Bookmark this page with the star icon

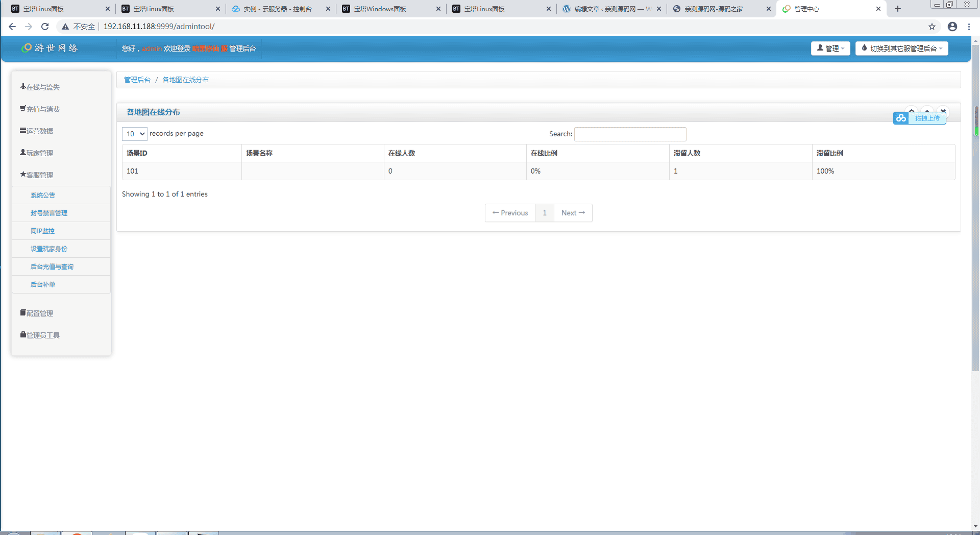click(932, 27)
